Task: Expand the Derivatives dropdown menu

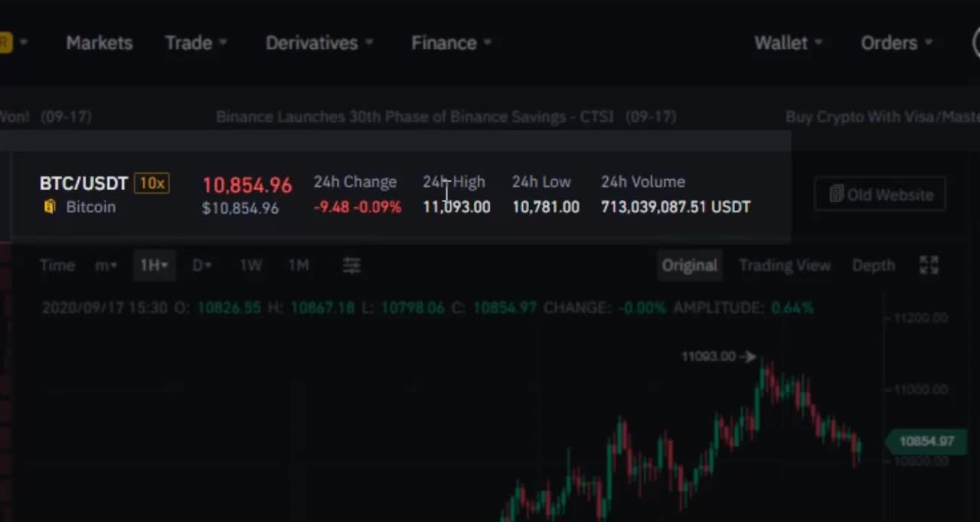Action: point(318,43)
